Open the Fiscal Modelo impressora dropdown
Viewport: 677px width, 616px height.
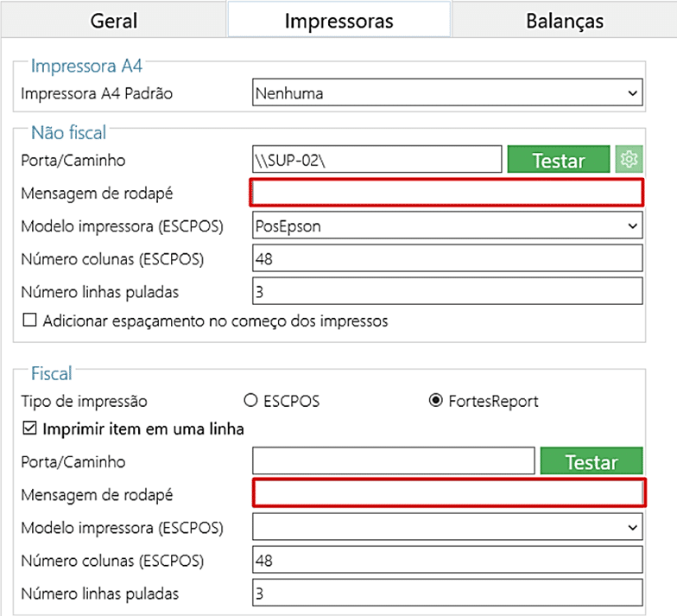447,526
